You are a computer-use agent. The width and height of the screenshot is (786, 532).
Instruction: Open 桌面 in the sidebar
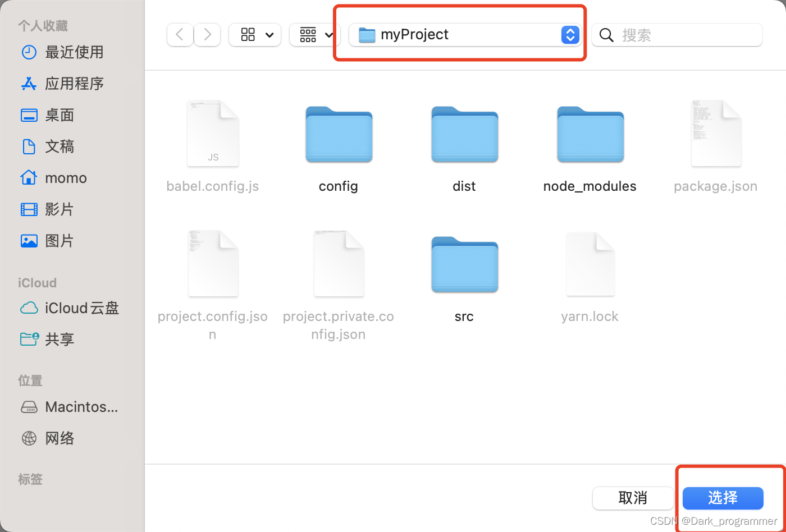(47, 115)
